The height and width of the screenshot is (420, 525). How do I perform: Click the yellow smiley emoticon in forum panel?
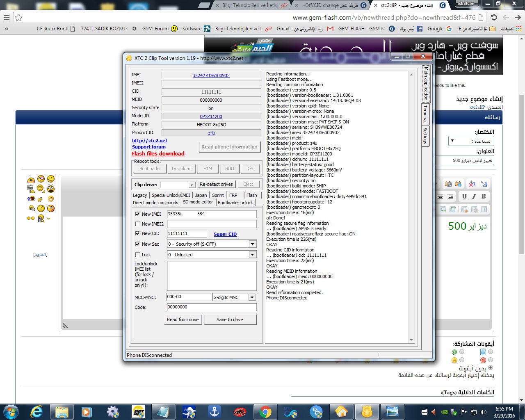tap(51, 179)
